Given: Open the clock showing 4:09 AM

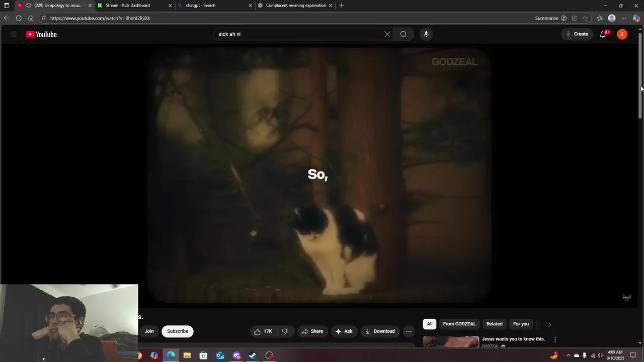Looking at the screenshot, I should [615, 355].
